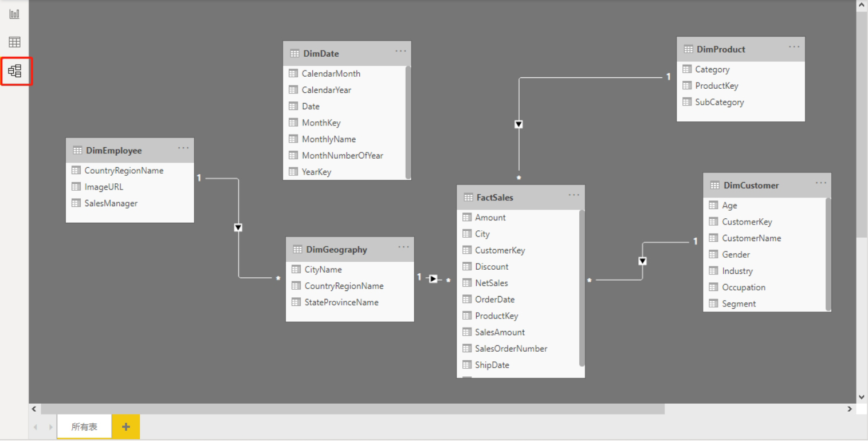Image resolution: width=868 pixels, height=441 pixels.
Task: Click the filter arrow on the DimProduct relationship
Action: [519, 124]
